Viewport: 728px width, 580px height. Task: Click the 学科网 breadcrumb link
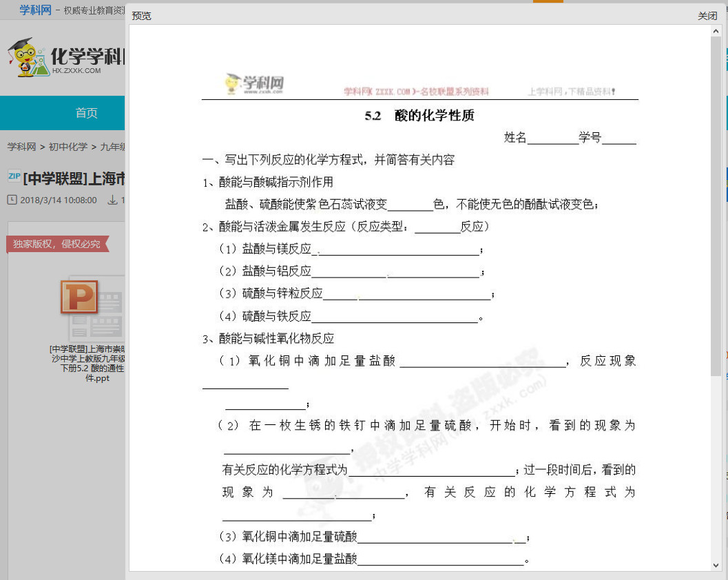(21, 147)
